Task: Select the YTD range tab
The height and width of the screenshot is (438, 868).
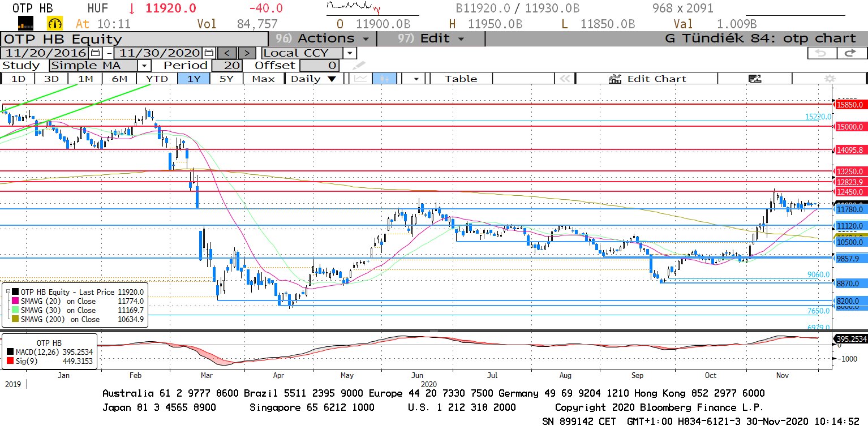Action: (157, 79)
